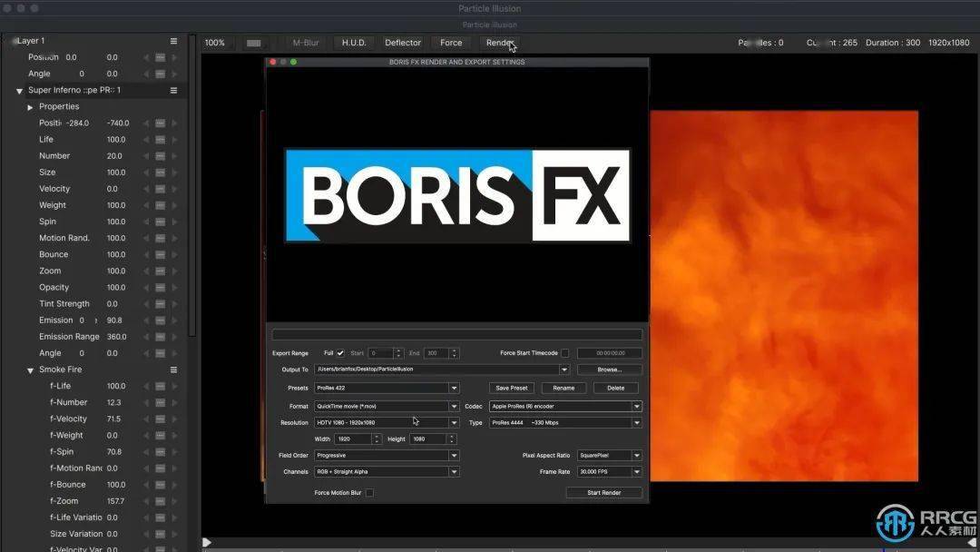Image resolution: width=980 pixels, height=552 pixels.
Task: Click the keyframe icon beside f-Number
Action: 160,402
